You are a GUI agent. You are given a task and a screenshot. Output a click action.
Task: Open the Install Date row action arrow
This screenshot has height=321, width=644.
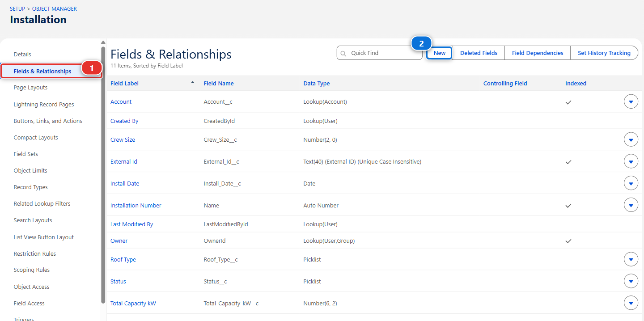click(x=631, y=183)
